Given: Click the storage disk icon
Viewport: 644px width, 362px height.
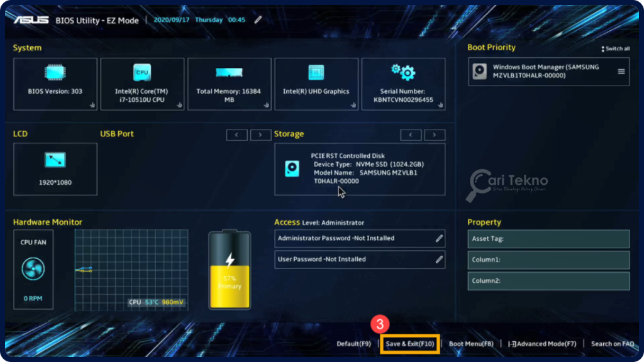Looking at the screenshot, I should click(x=292, y=168).
